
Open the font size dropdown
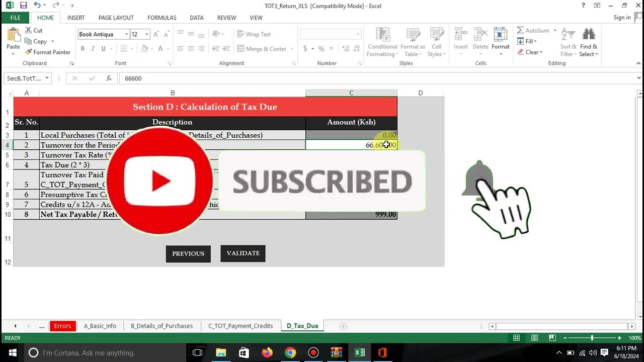click(x=146, y=34)
